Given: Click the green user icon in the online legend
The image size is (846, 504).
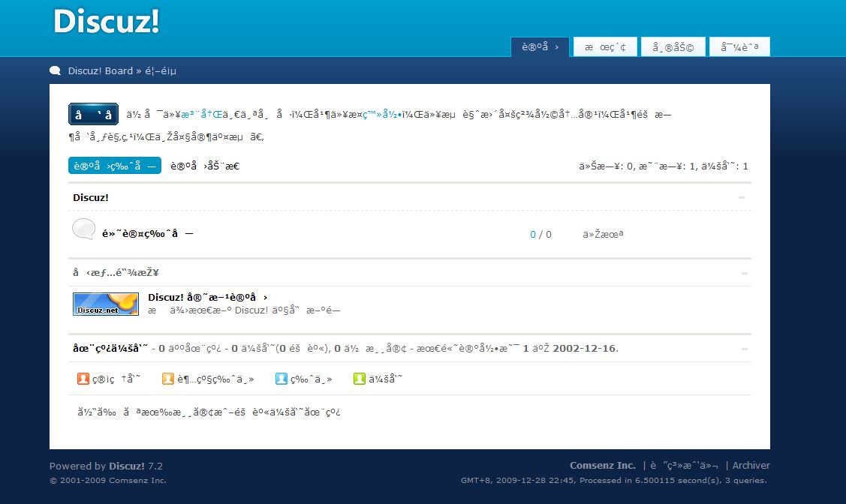Looking at the screenshot, I should pos(360,379).
